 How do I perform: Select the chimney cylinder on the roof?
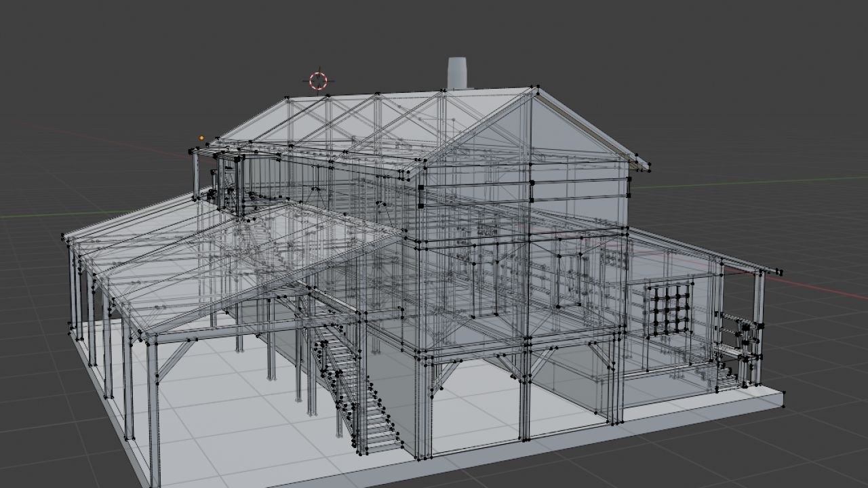pyautogui.click(x=457, y=73)
